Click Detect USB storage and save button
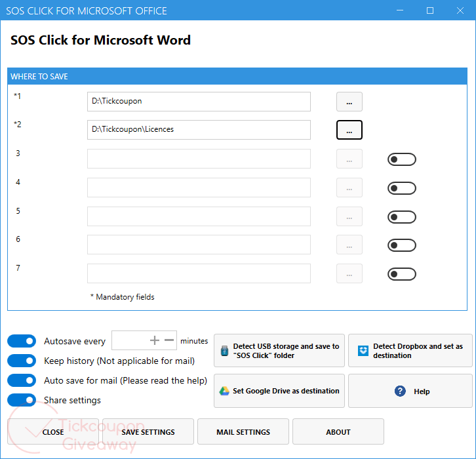Viewport: 476px width, 459px height. click(279, 351)
